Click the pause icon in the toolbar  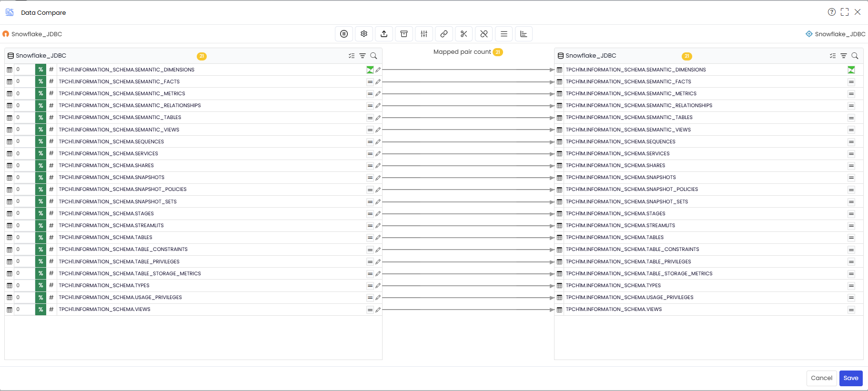pos(344,34)
